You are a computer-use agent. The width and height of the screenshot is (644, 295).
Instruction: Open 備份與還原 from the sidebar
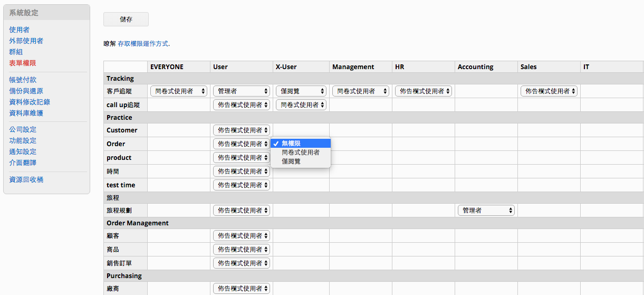tap(26, 91)
